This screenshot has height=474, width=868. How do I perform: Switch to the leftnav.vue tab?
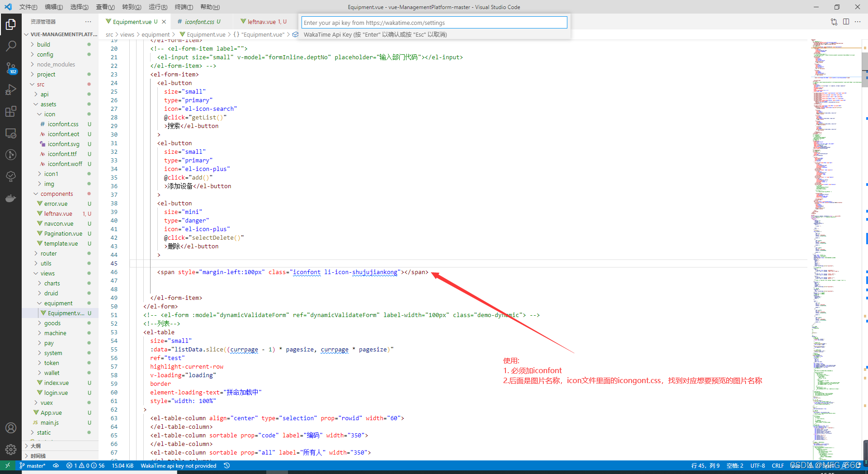264,22
